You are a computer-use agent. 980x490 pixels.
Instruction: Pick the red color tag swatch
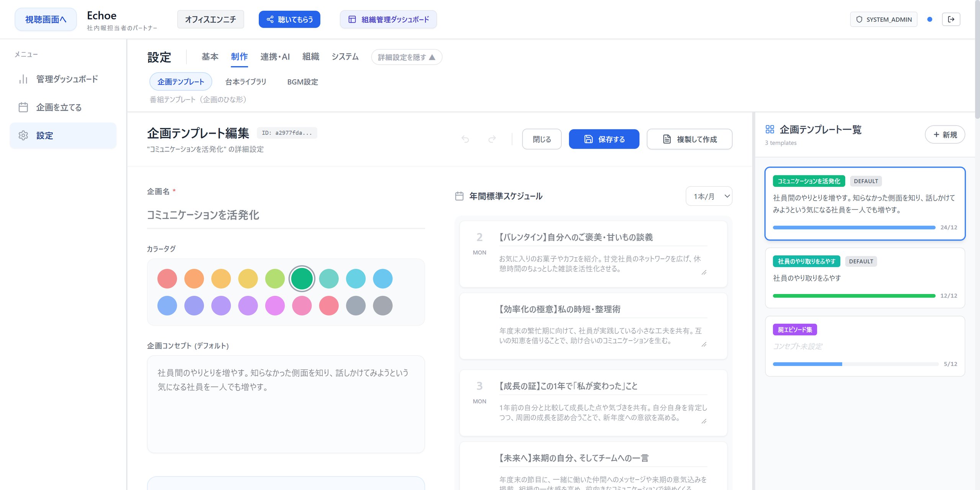click(167, 278)
